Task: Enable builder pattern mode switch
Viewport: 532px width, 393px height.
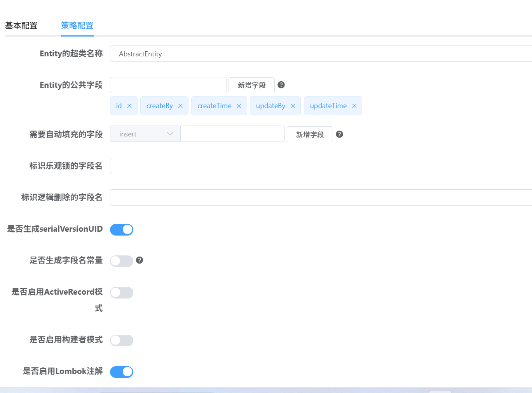Action: [x=121, y=340]
